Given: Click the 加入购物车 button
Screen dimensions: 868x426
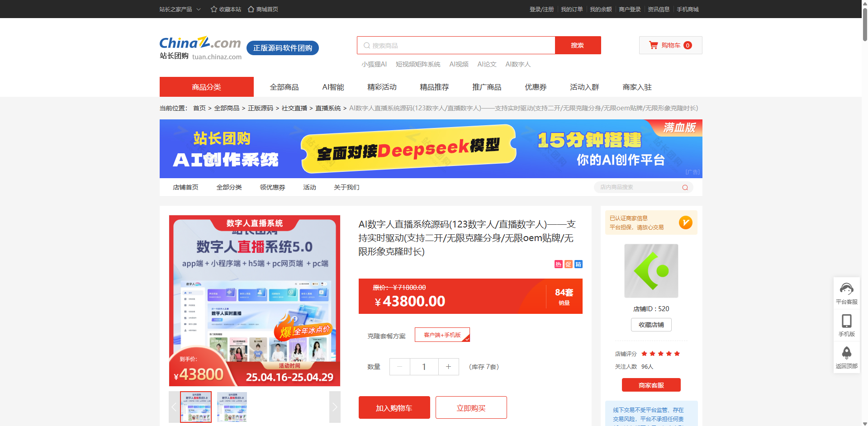Looking at the screenshot, I should pos(394,408).
